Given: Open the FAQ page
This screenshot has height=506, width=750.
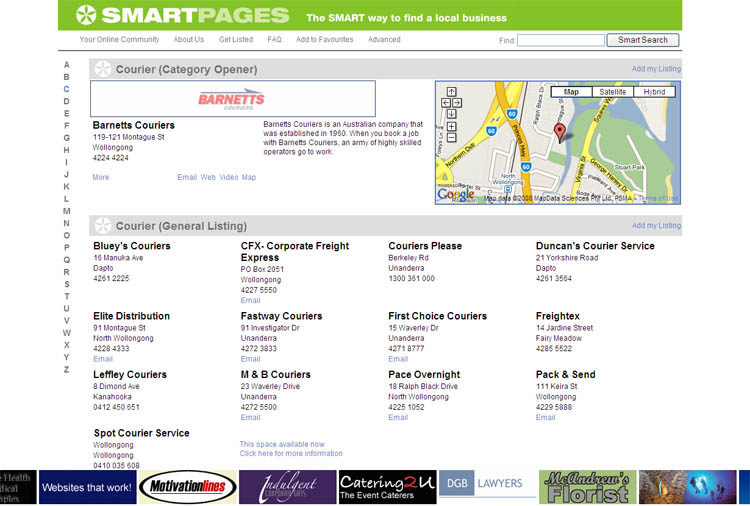Looking at the screenshot, I should click(x=275, y=39).
